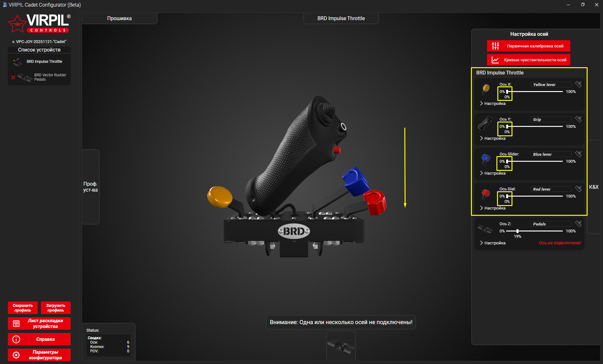Click the Red lever name field

pyautogui.click(x=551, y=189)
